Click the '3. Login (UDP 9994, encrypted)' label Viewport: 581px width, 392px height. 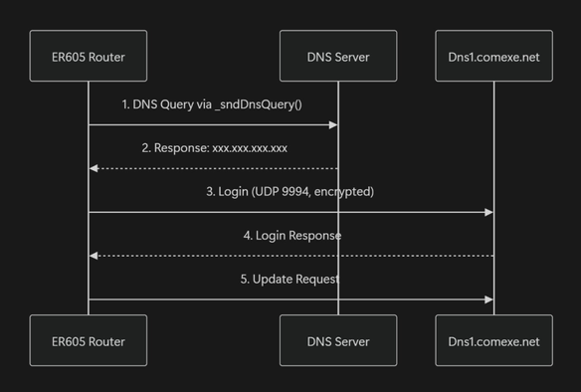pyautogui.click(x=290, y=192)
